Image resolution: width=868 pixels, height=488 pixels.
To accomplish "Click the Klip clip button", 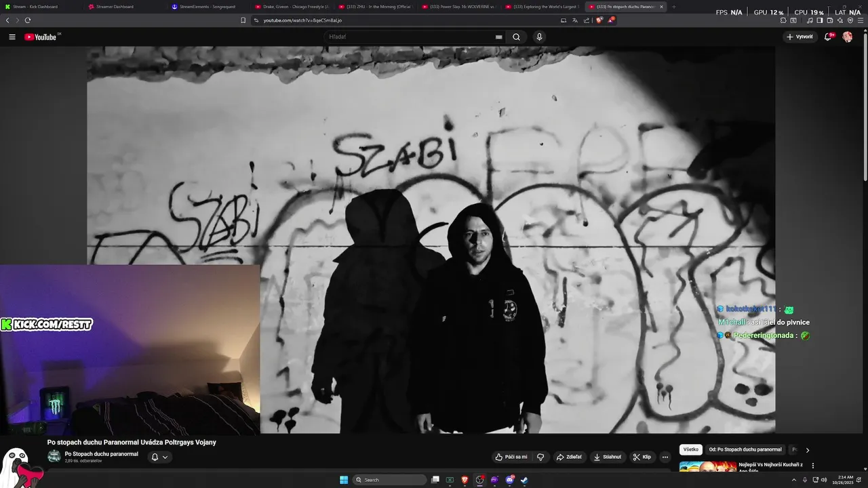I will pyautogui.click(x=642, y=457).
